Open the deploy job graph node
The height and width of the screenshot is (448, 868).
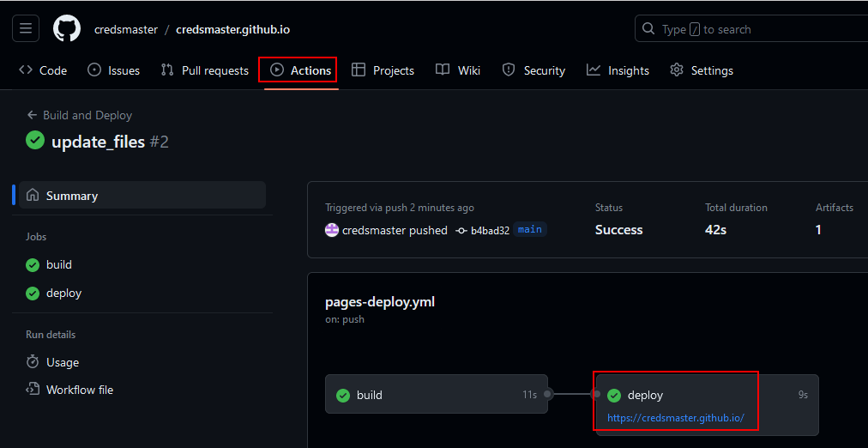tap(707, 405)
